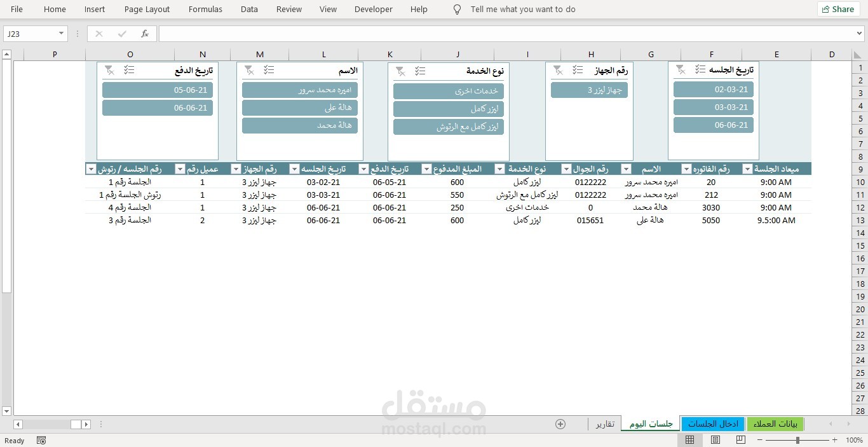The image size is (868, 447).
Task: Switch to ادخال الجلسات sheet tab
Action: (x=714, y=424)
